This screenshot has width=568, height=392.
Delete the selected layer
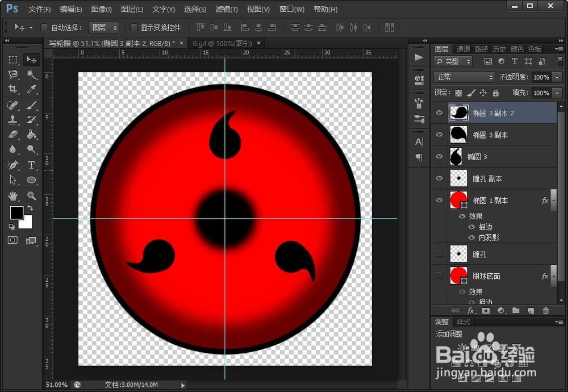546,311
